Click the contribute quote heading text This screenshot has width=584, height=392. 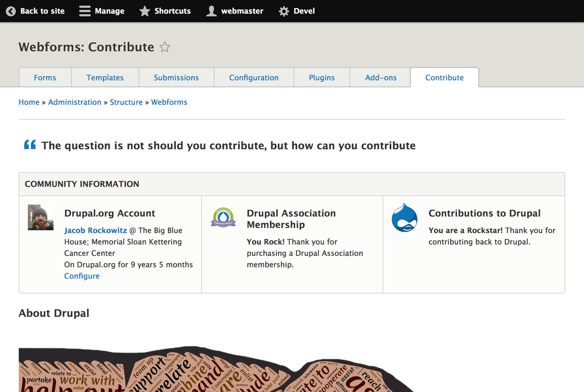tap(229, 145)
